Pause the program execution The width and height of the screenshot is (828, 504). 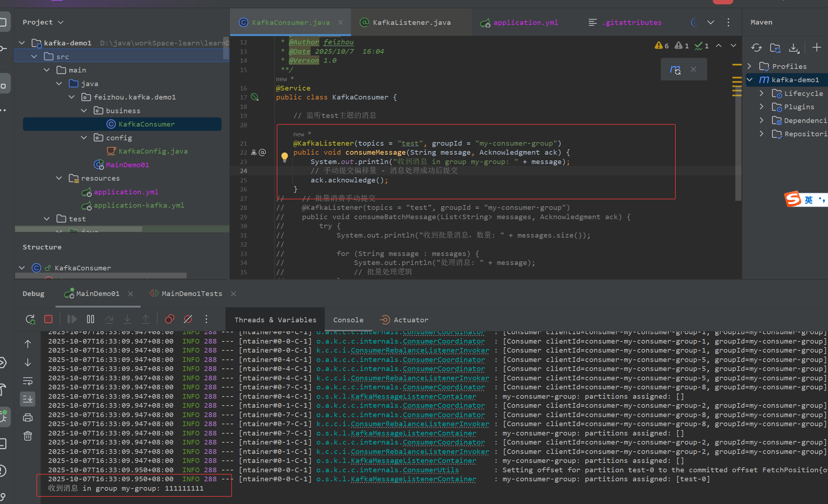(91, 319)
